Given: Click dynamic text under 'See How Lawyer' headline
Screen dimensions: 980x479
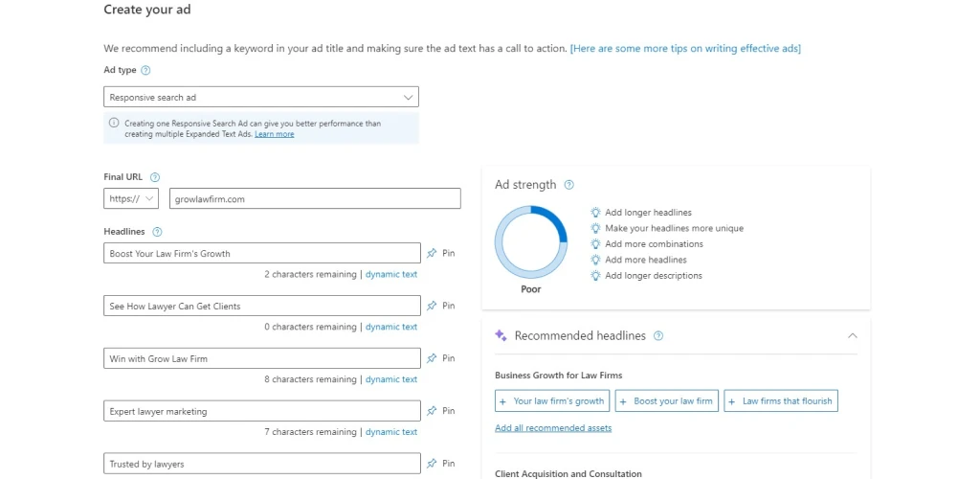Looking at the screenshot, I should pos(391,327).
